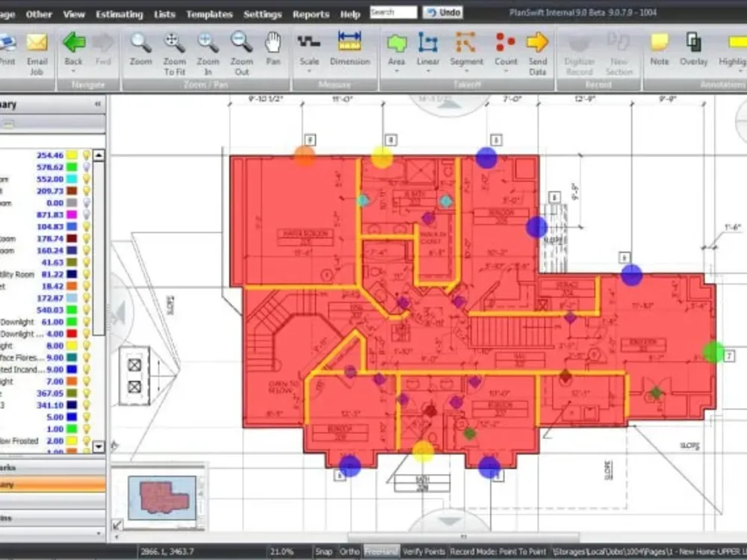Click the summary list scroll-down arrow
This screenshot has width=747, height=560.
click(x=99, y=447)
